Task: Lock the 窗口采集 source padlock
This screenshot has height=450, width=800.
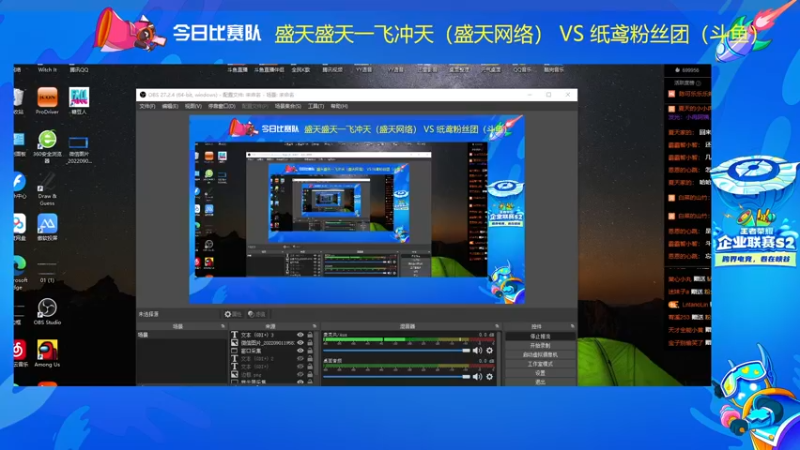Action: [x=310, y=351]
